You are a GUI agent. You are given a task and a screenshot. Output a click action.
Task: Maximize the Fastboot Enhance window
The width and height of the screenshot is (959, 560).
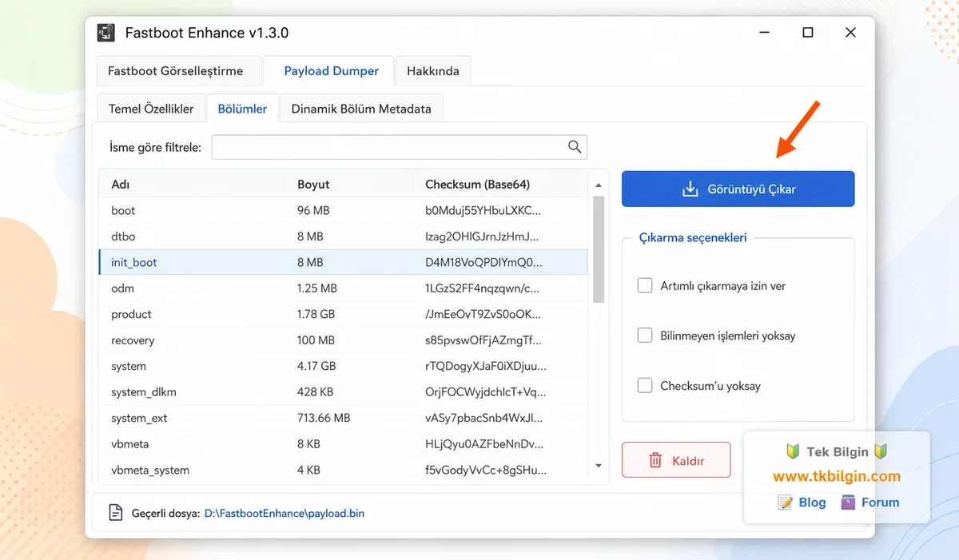tap(808, 33)
